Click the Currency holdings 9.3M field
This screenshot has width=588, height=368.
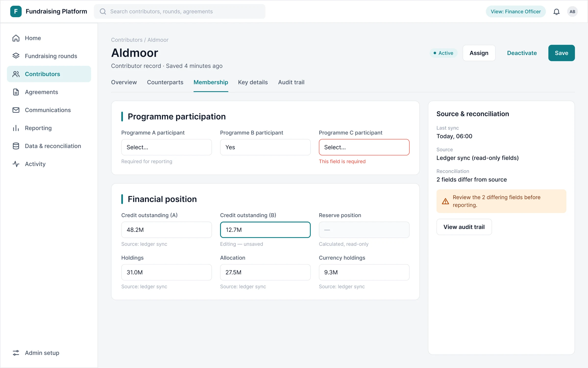[x=364, y=272]
